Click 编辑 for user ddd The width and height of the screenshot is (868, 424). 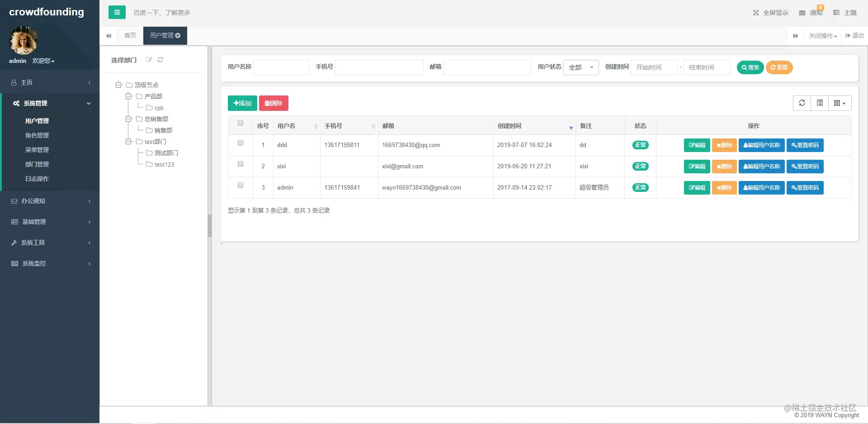click(x=697, y=145)
